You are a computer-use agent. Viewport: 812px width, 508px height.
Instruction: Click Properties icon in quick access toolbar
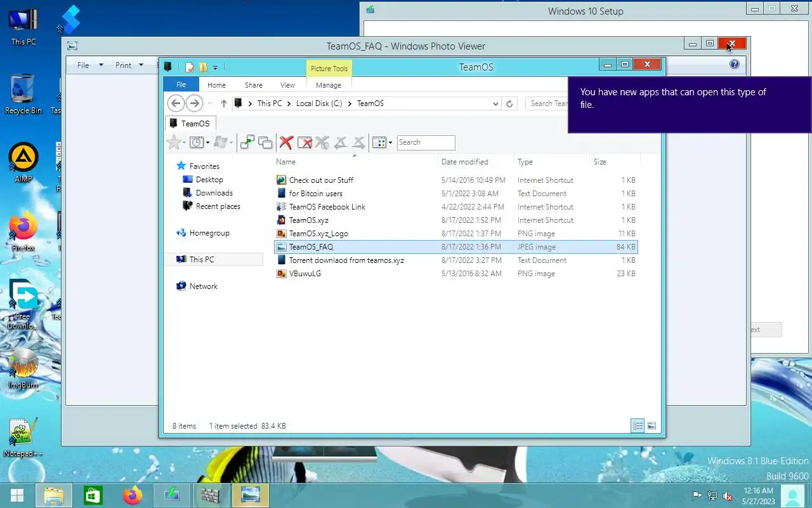(189, 67)
